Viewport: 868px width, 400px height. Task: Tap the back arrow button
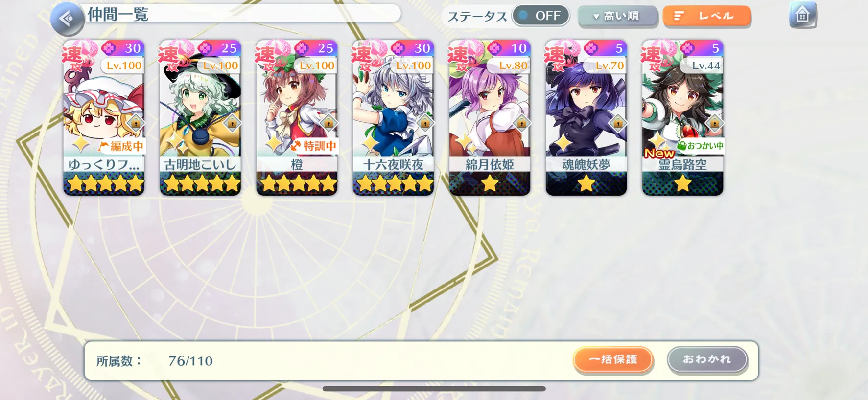[x=67, y=19]
